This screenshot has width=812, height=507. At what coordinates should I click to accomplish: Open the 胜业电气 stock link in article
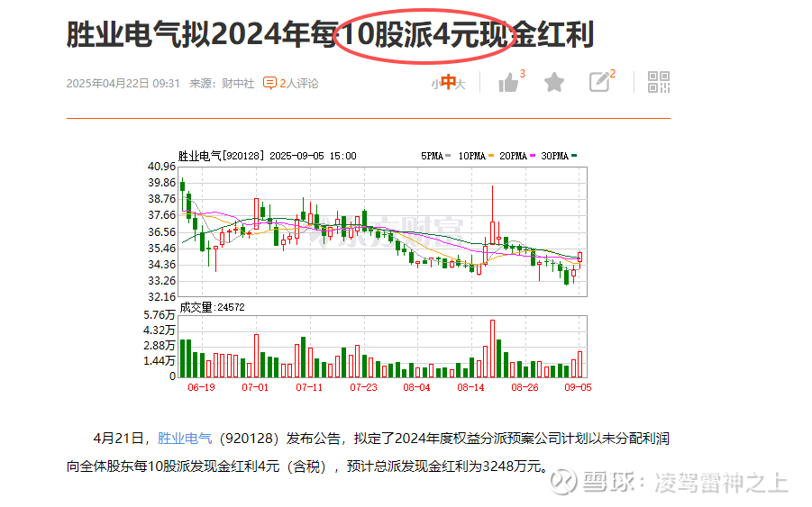pos(185,439)
